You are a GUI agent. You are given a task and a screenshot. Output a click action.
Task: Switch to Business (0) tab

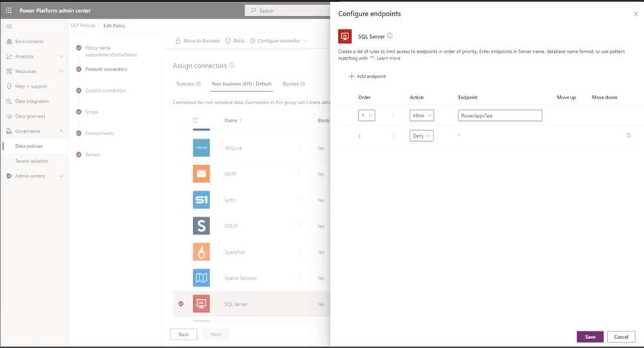(x=189, y=84)
